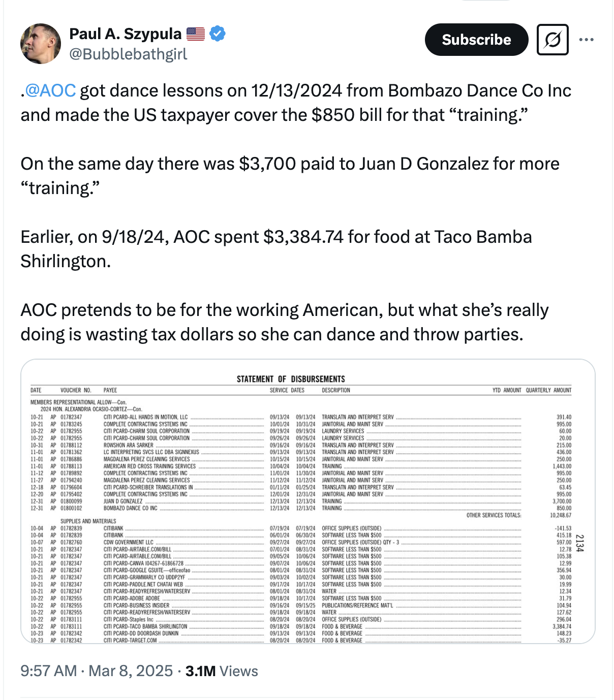Click the tweet text about dance lessons
Screen dimensions: 614x700
point(296,103)
